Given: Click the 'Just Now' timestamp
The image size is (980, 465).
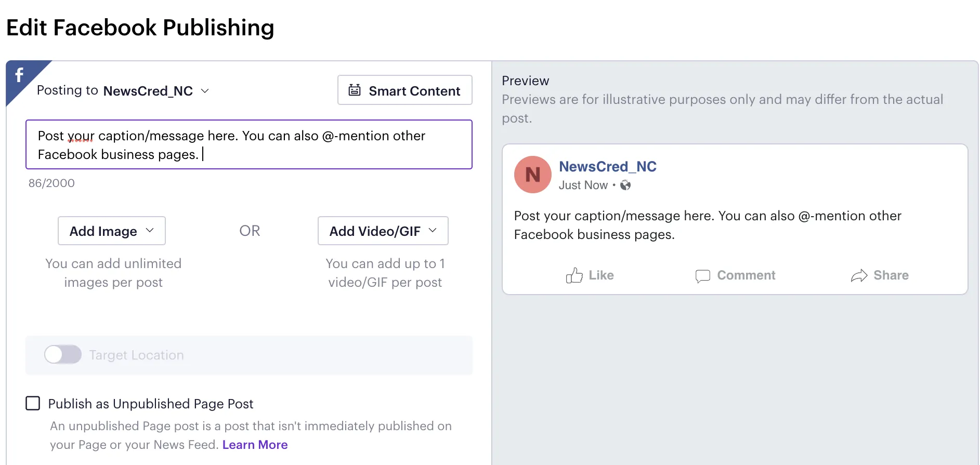Looking at the screenshot, I should point(583,185).
